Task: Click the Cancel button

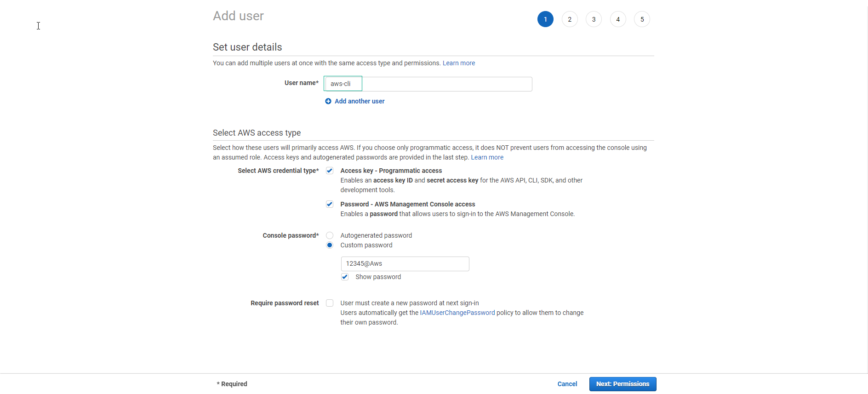Action: (x=567, y=384)
